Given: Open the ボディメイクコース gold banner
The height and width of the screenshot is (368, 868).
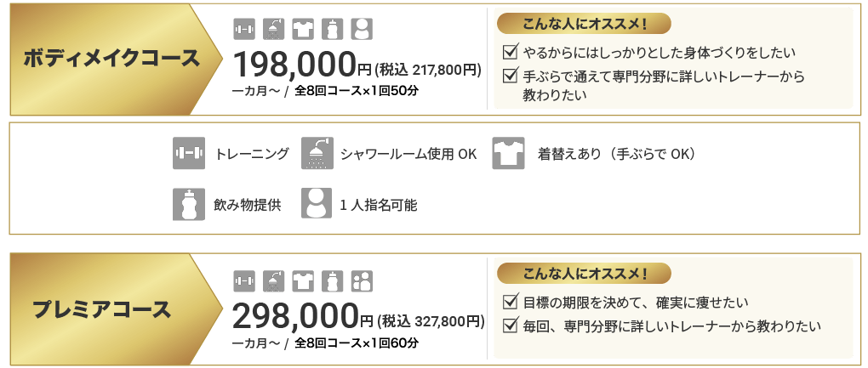Looking at the screenshot, I should pyautogui.click(x=111, y=59).
